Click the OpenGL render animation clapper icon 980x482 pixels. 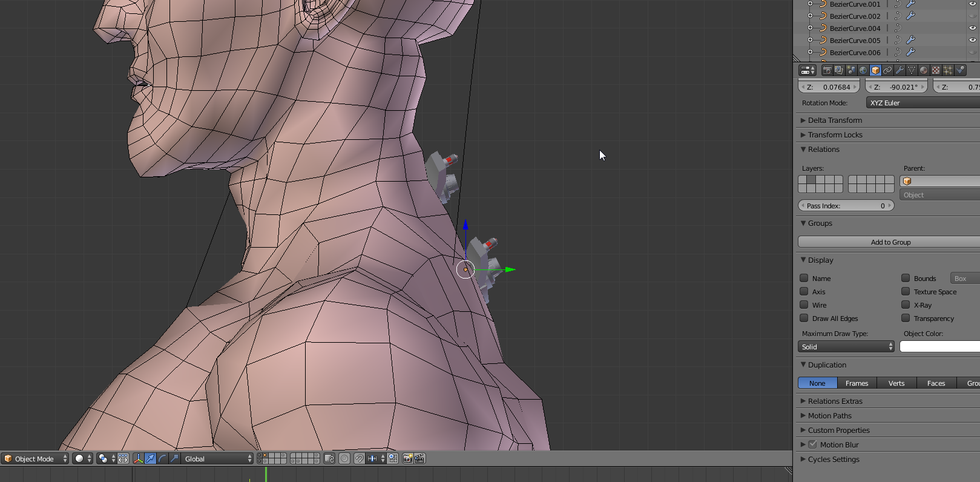click(419, 458)
